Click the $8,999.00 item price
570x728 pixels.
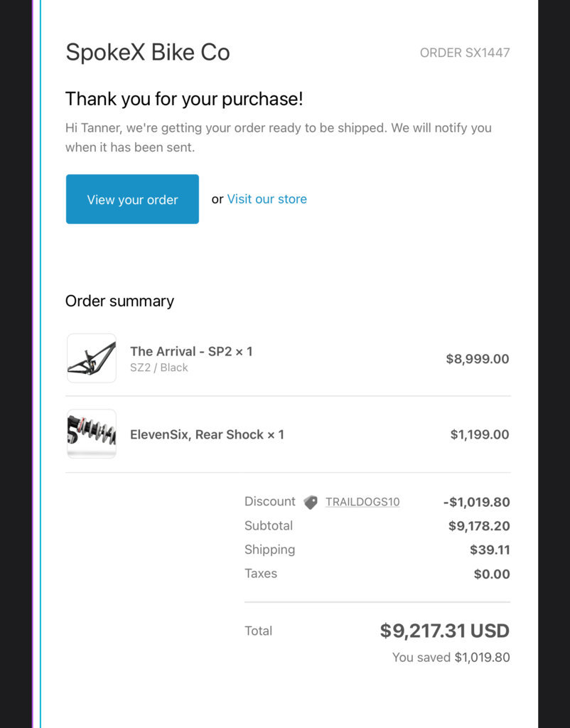[478, 359]
